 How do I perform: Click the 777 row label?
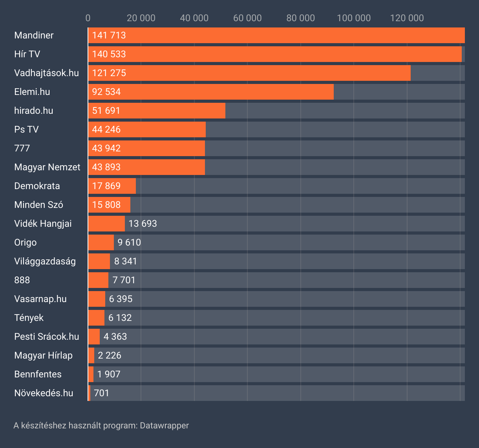point(22,148)
